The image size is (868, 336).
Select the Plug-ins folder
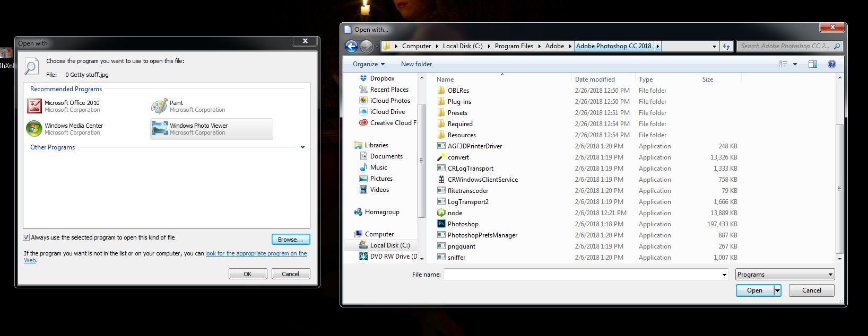coord(459,102)
